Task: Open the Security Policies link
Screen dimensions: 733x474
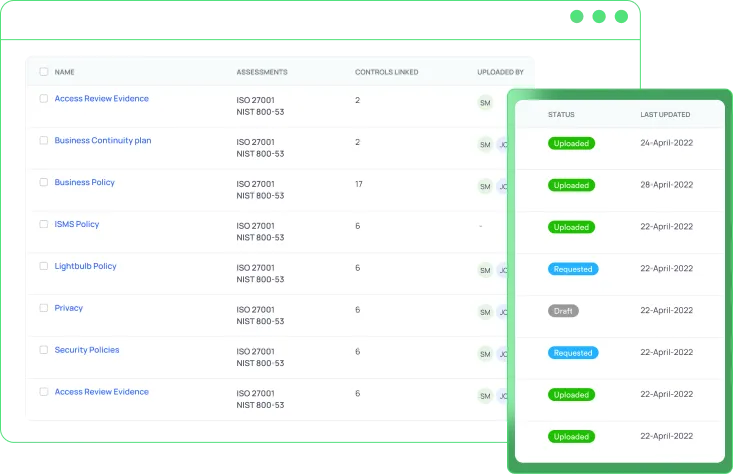Action: pos(87,350)
